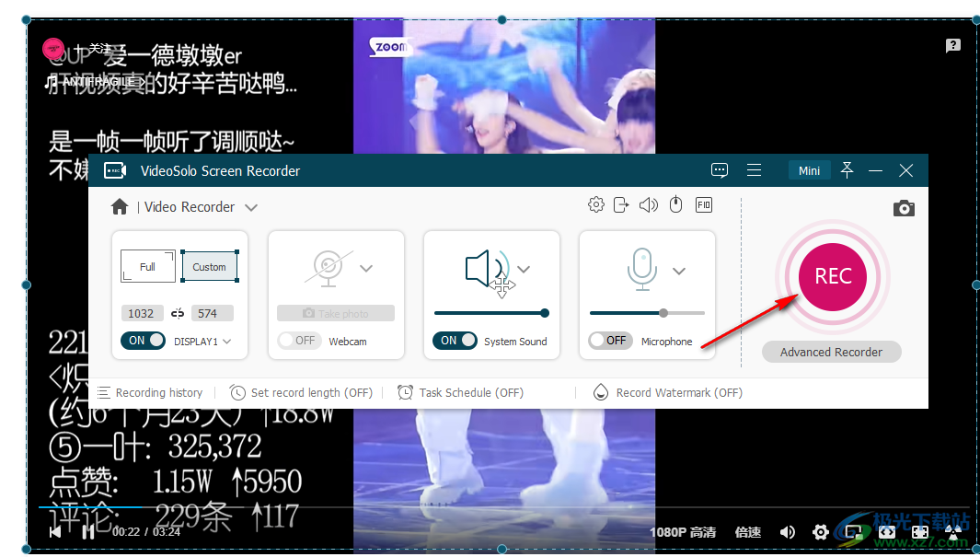Open 倍速 playback speed menu

tap(747, 532)
